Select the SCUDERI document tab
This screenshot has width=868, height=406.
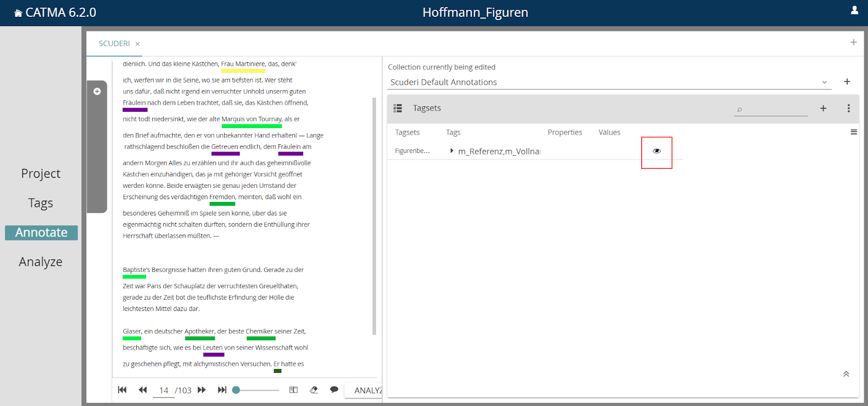coord(114,43)
